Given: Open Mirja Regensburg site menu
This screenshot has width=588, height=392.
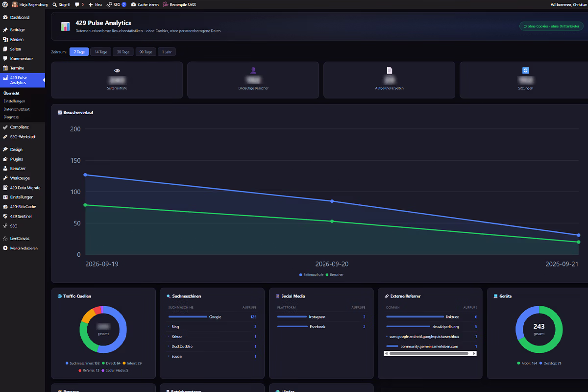Looking at the screenshot, I should click(29, 4).
